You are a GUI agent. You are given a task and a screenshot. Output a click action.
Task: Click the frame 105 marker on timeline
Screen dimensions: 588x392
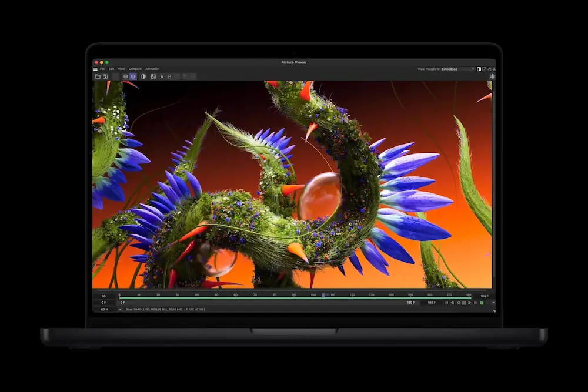click(x=323, y=295)
